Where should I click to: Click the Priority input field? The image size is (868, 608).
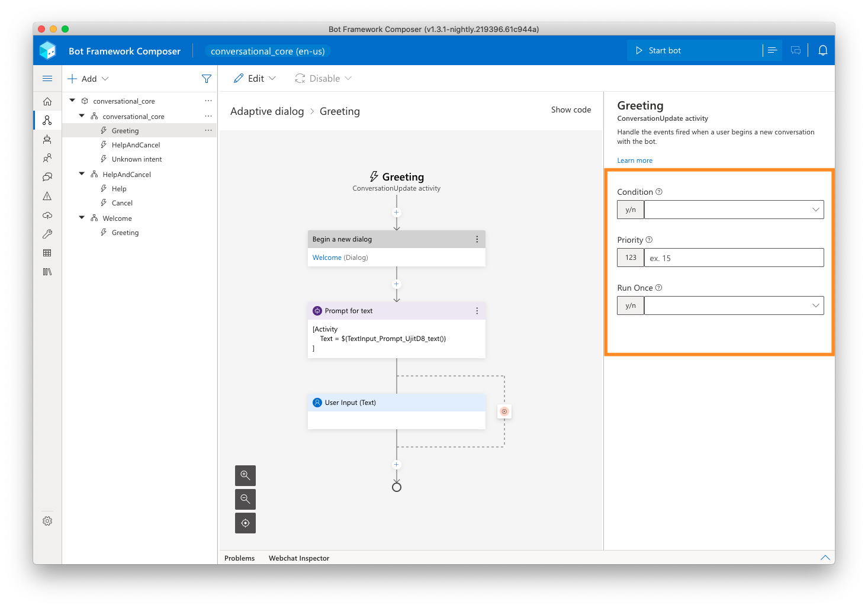click(x=734, y=258)
